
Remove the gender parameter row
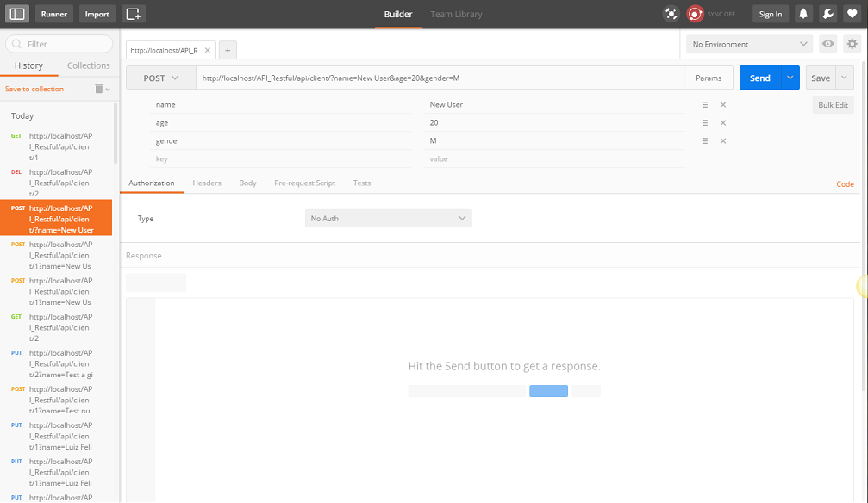(723, 141)
